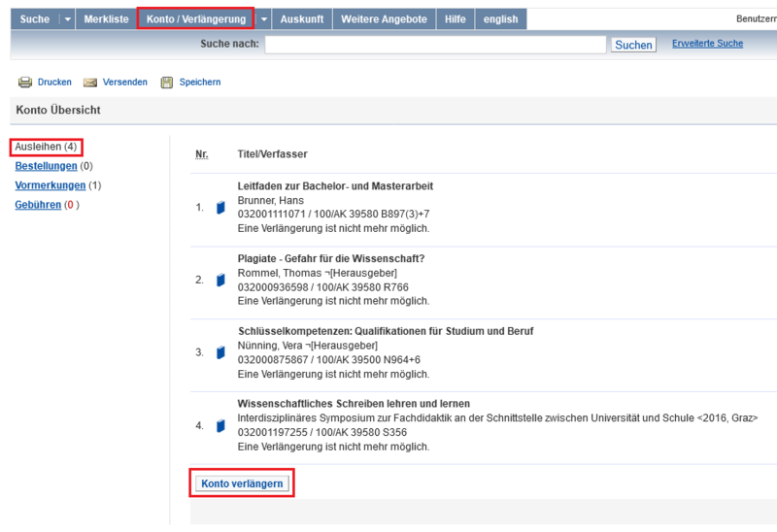Click book icon beside Plagiate entry

pos(220,280)
